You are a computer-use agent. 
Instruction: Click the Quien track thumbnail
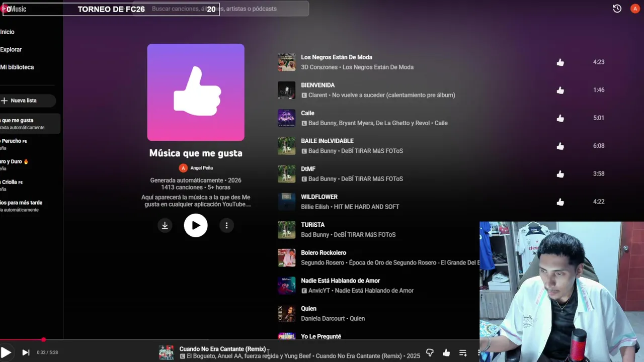(x=286, y=313)
